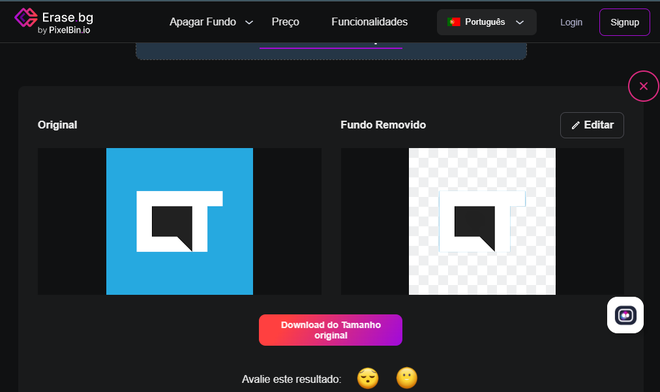Click the Editar button
This screenshot has width=660, height=392.
tap(592, 125)
